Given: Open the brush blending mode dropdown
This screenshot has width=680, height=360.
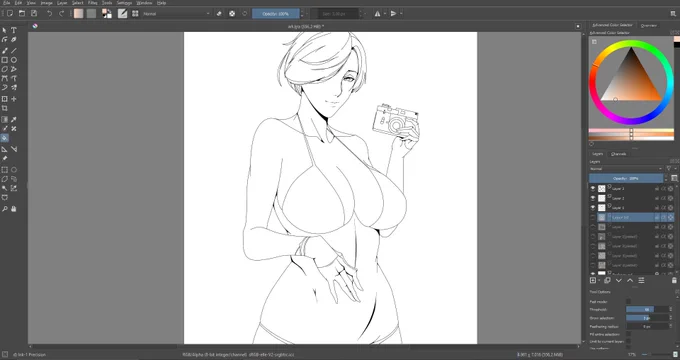Looking at the screenshot, I should [177, 14].
